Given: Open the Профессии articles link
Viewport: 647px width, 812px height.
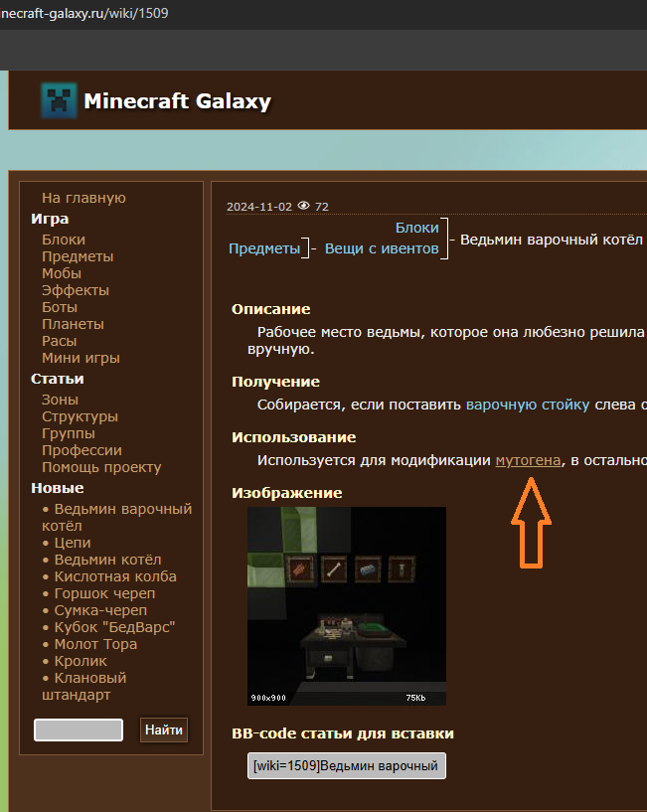Looking at the screenshot, I should point(81,450).
